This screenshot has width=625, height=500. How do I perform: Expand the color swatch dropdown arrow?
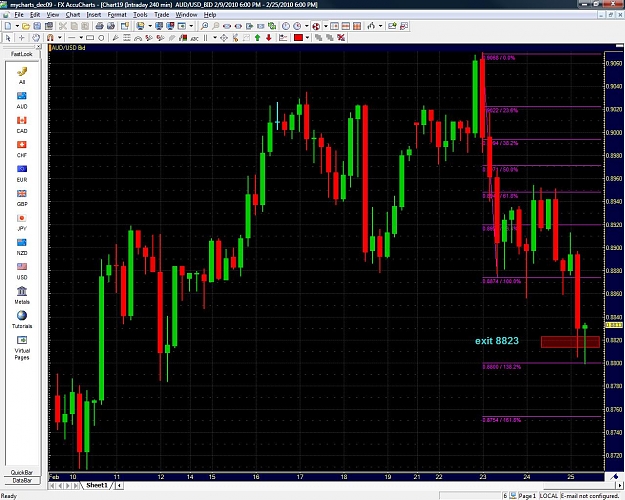tap(307, 38)
